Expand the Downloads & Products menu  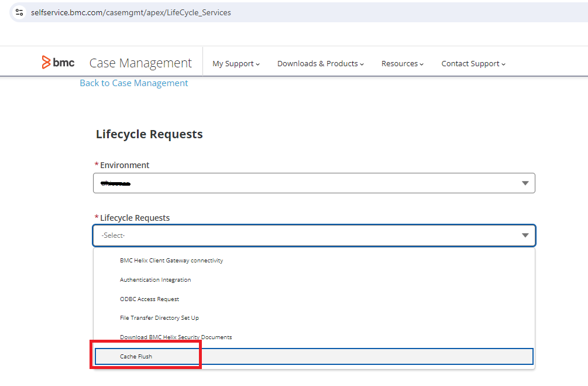point(320,63)
